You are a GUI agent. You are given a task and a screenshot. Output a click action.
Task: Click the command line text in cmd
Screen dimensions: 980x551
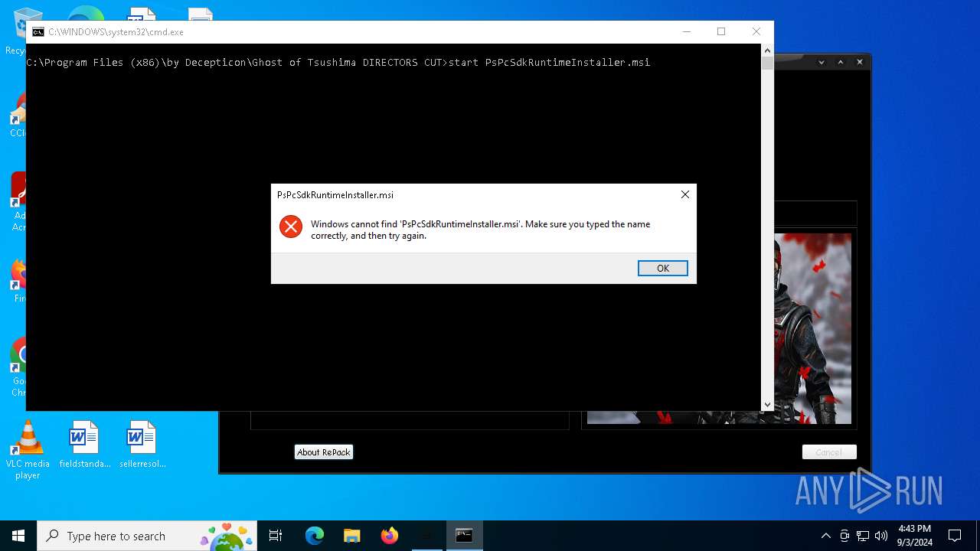338,62
